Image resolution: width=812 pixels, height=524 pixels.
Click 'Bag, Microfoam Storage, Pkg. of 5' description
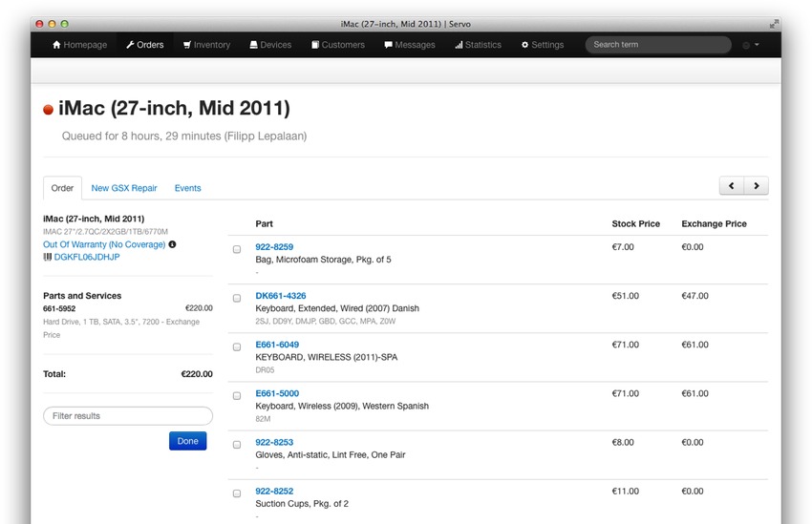tap(323, 260)
